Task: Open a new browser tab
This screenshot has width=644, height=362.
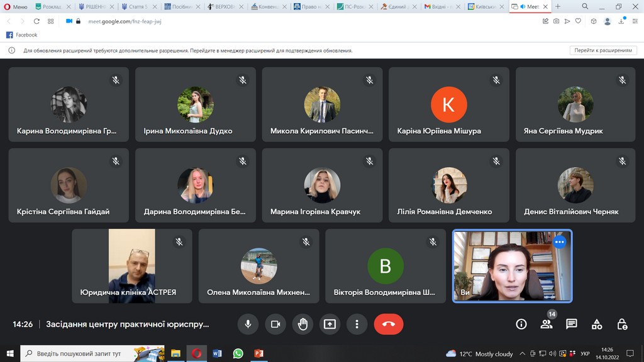Action: pos(558,6)
